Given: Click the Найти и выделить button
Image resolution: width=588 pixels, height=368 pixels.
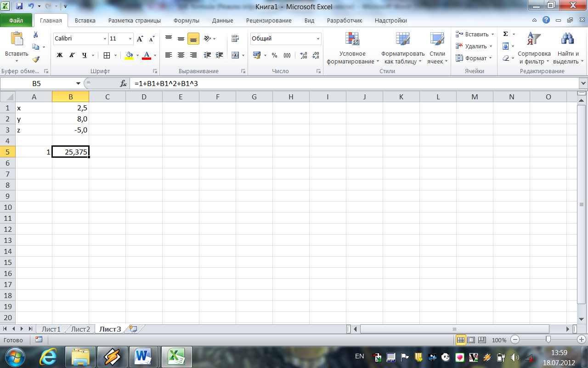Looking at the screenshot, I should click(568, 48).
